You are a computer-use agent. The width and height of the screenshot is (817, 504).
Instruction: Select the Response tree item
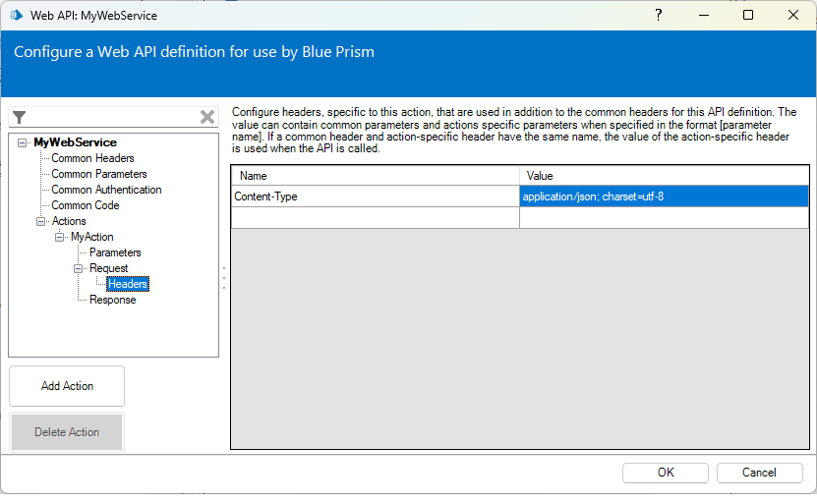click(112, 300)
